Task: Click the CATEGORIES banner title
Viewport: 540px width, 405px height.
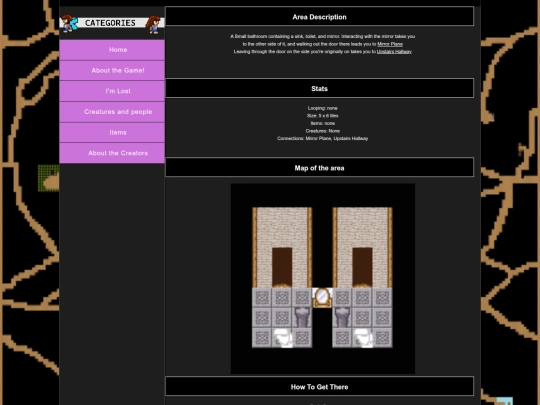Action: coord(110,23)
